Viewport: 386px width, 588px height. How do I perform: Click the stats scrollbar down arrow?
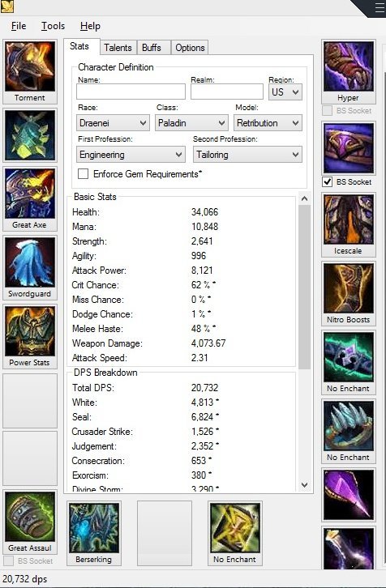(305, 485)
